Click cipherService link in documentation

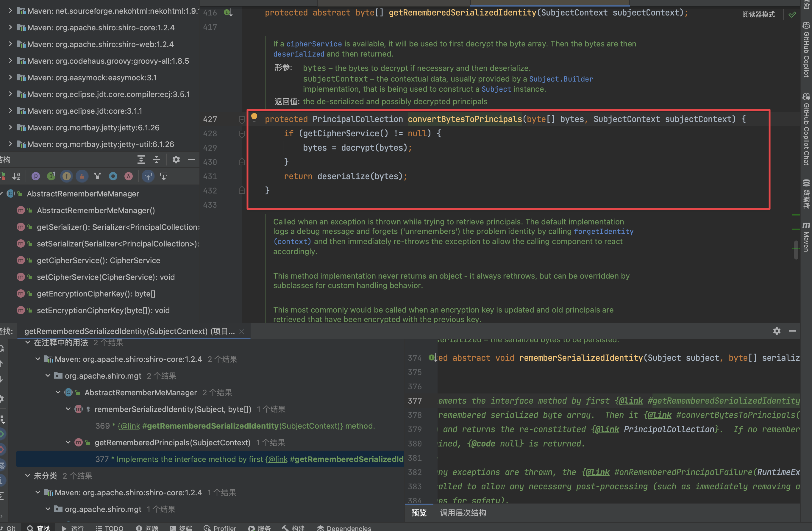[x=314, y=44]
